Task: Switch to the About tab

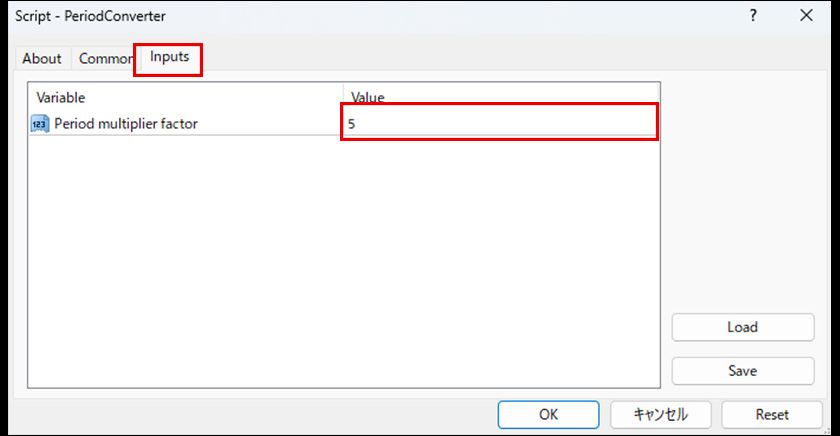Action: 42,58
